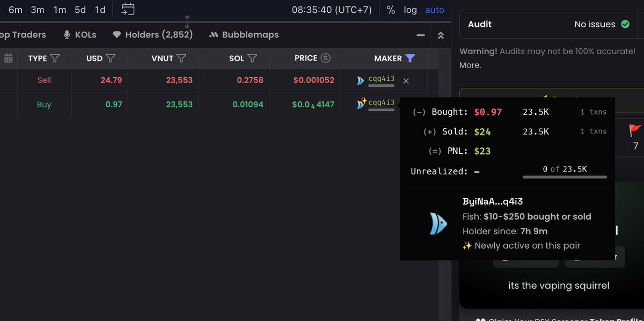
Task: Click the panel drag handle arrows
Action: (x=187, y=22)
